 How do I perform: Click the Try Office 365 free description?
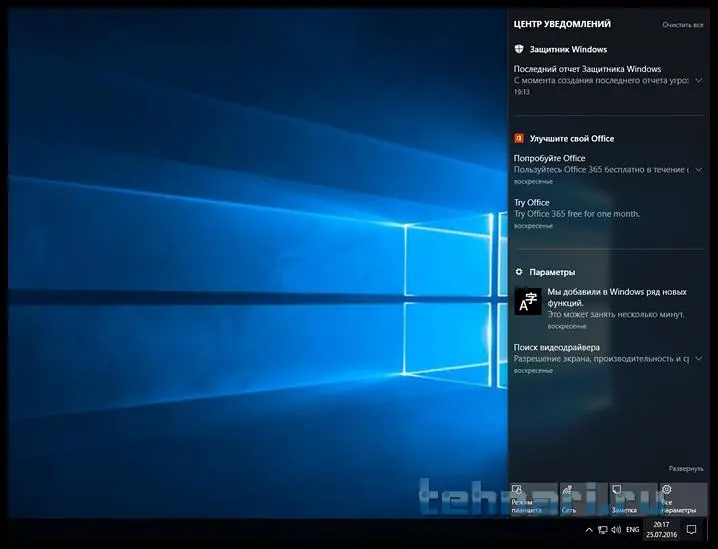pyautogui.click(x=577, y=214)
